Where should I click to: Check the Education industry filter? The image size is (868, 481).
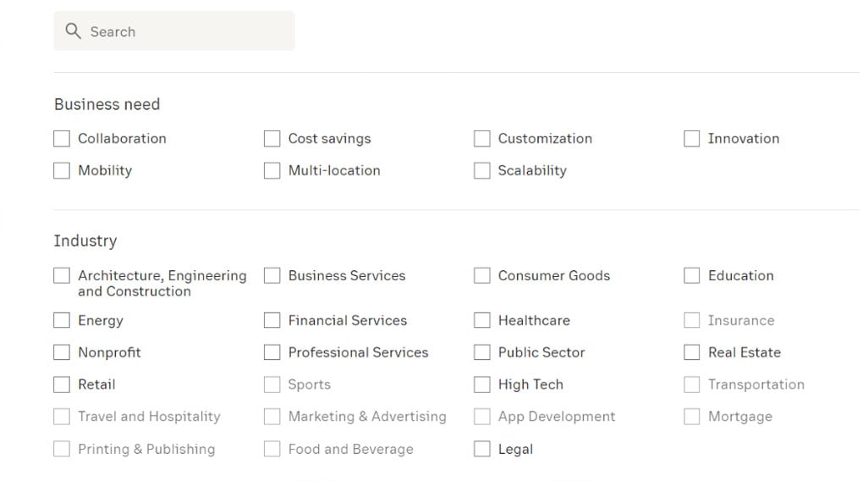coord(691,275)
